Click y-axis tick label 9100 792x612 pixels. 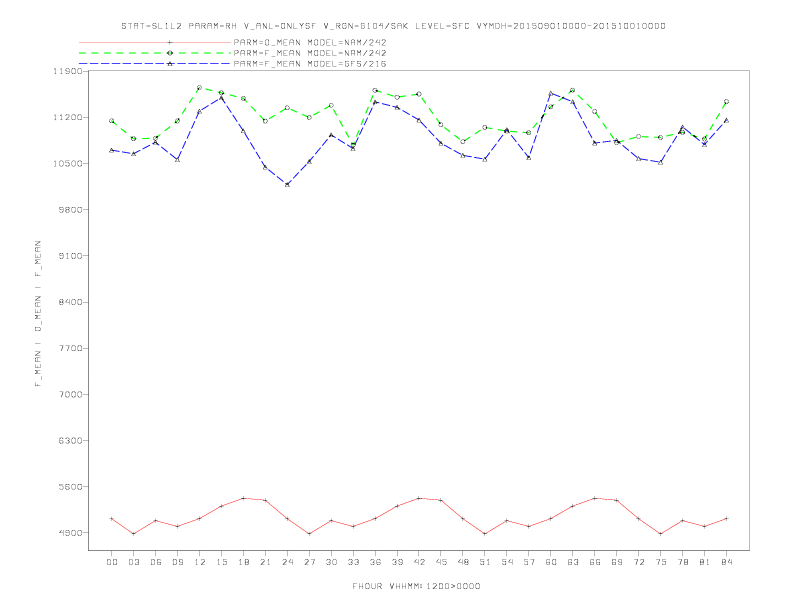(x=70, y=256)
